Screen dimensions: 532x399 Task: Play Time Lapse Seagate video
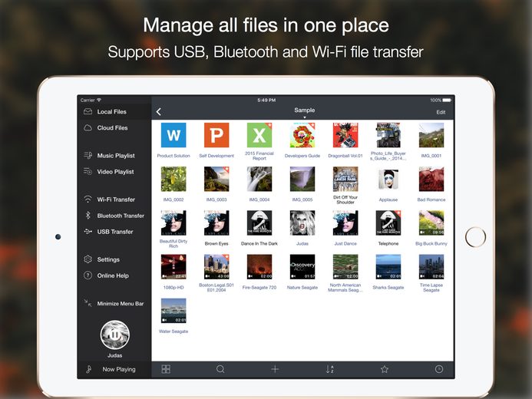431,267
